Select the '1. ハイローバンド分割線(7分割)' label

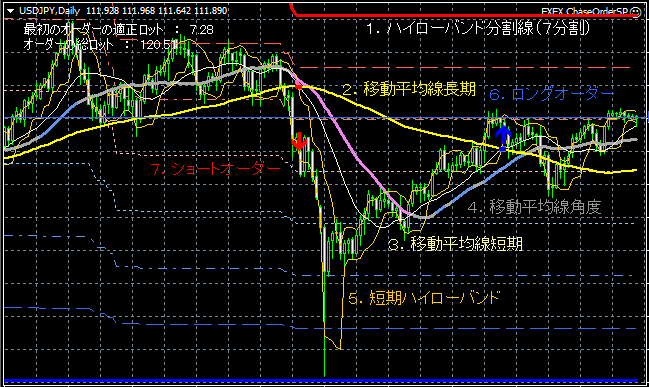(478, 28)
